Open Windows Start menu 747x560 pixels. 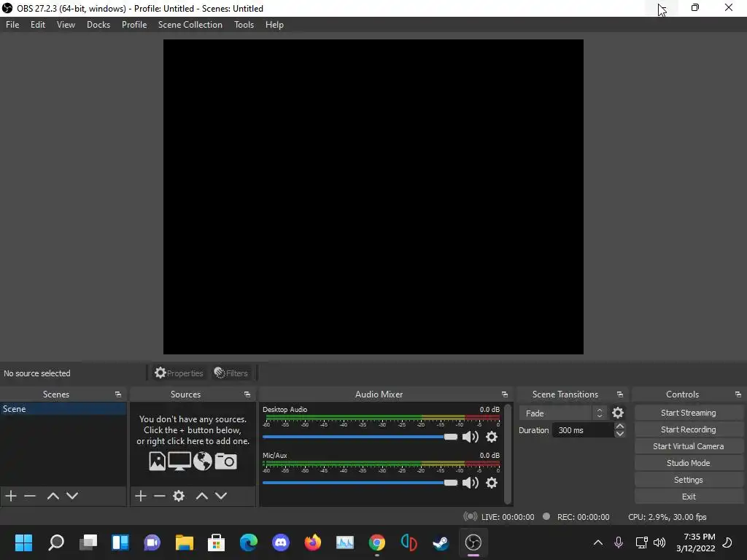23,542
